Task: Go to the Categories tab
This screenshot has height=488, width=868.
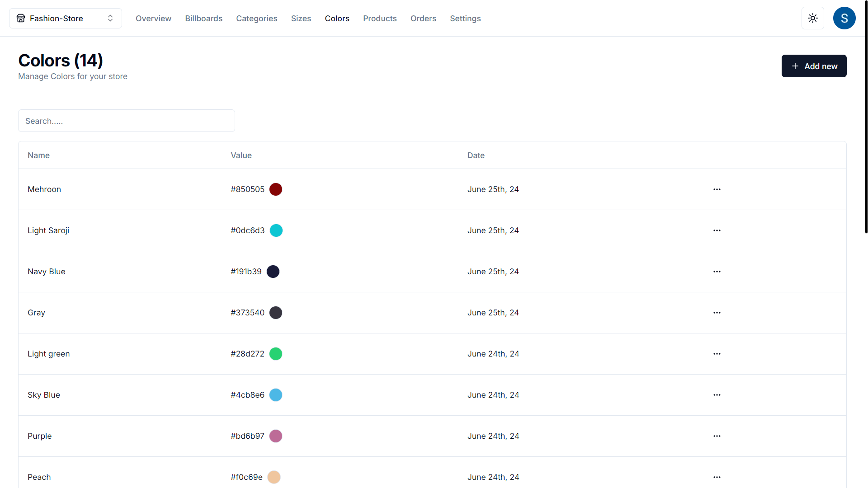Action: (x=257, y=19)
